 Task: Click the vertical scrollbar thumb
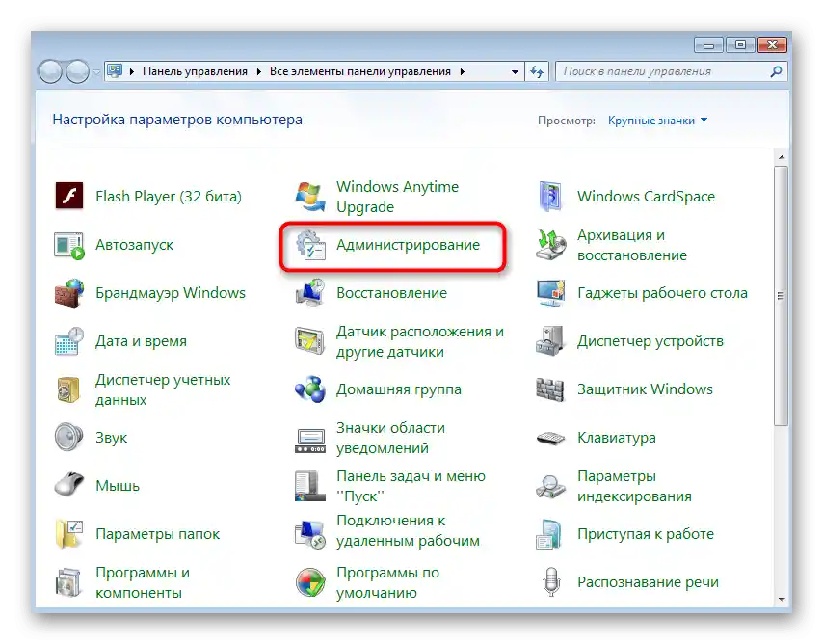tap(781, 296)
